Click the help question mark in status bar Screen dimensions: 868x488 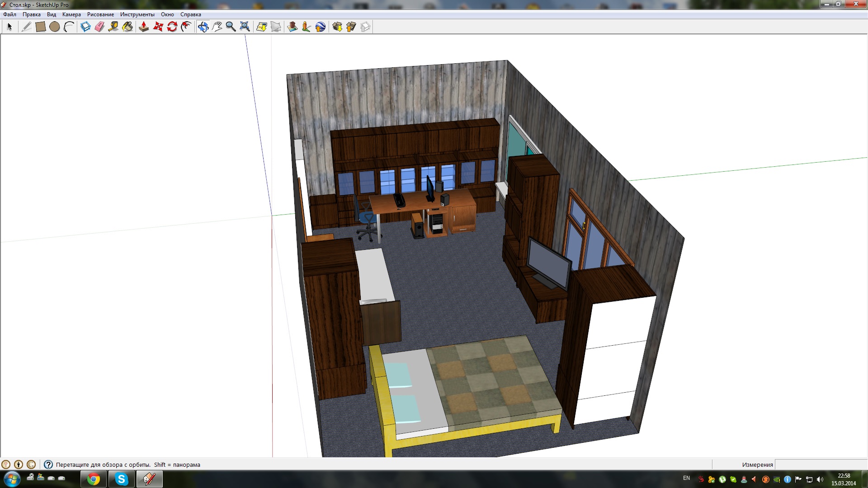[48, 465]
